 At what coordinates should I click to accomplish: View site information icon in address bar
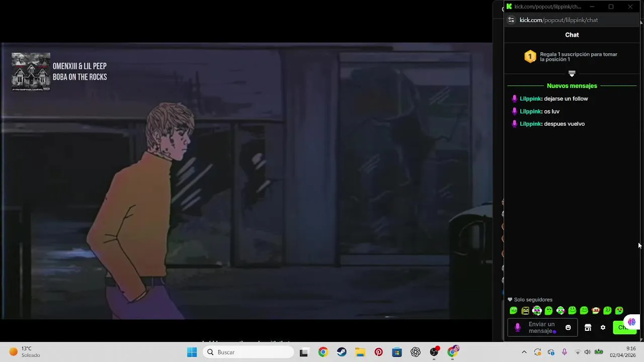point(511,20)
